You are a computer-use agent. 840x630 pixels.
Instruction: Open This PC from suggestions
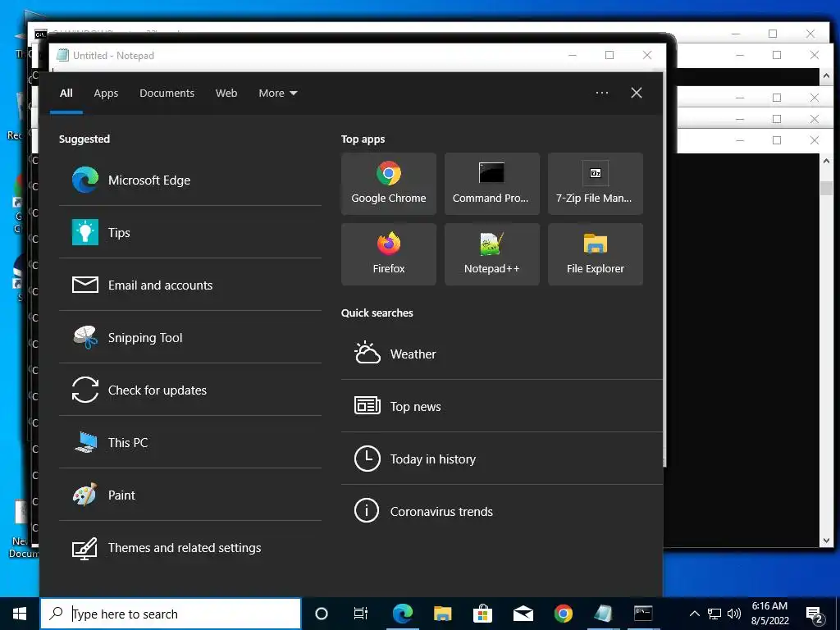point(190,442)
